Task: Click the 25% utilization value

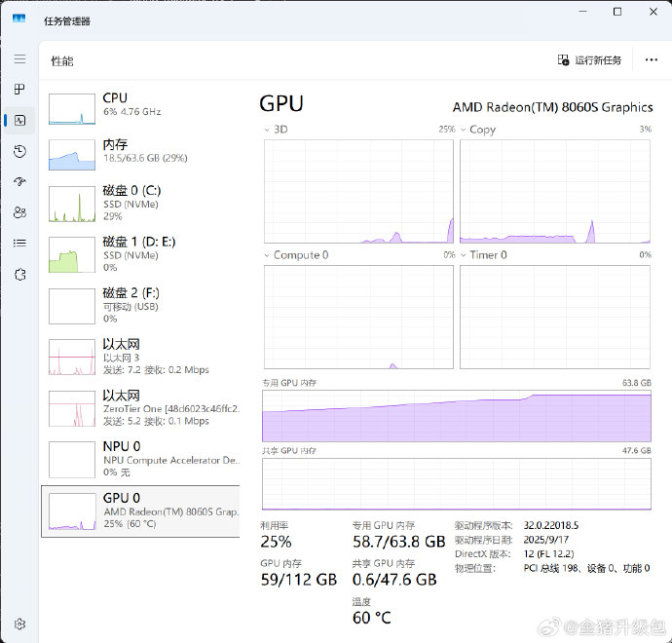Action: (x=276, y=542)
